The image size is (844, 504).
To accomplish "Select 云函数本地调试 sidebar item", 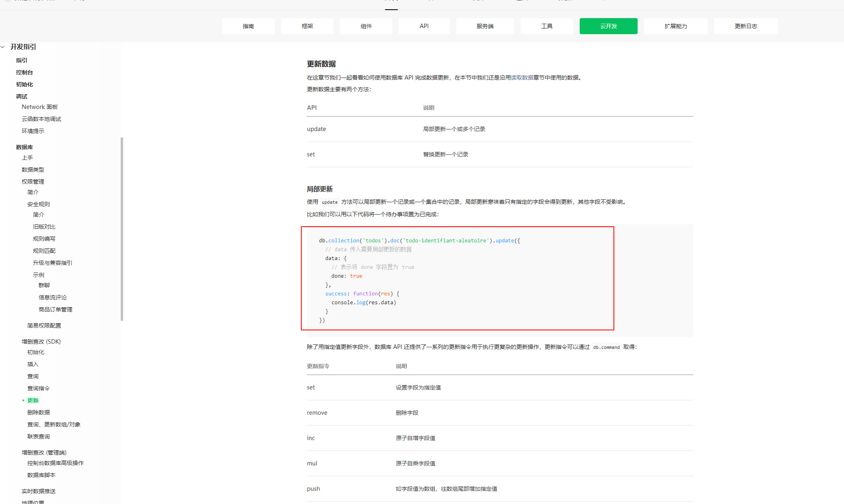I will point(41,119).
